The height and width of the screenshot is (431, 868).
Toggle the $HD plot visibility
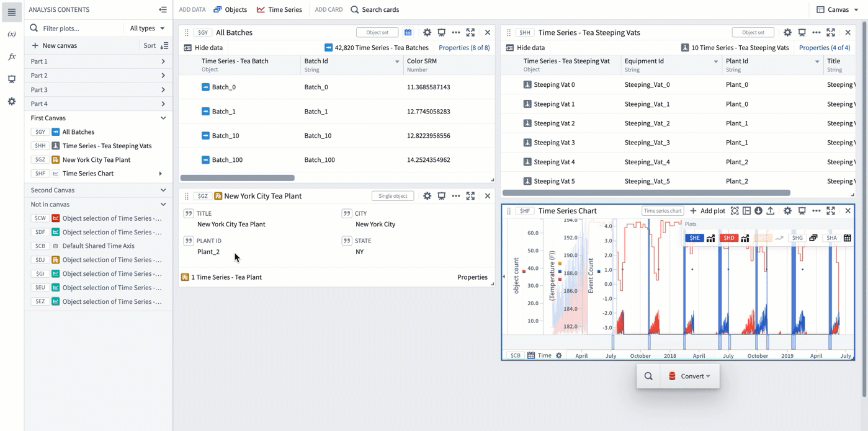(x=728, y=238)
